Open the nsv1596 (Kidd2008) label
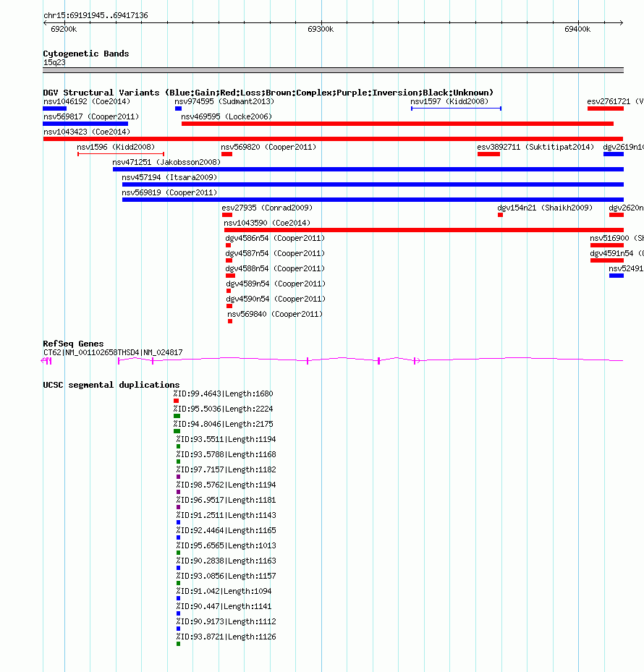This screenshot has width=644, height=672. (116, 147)
